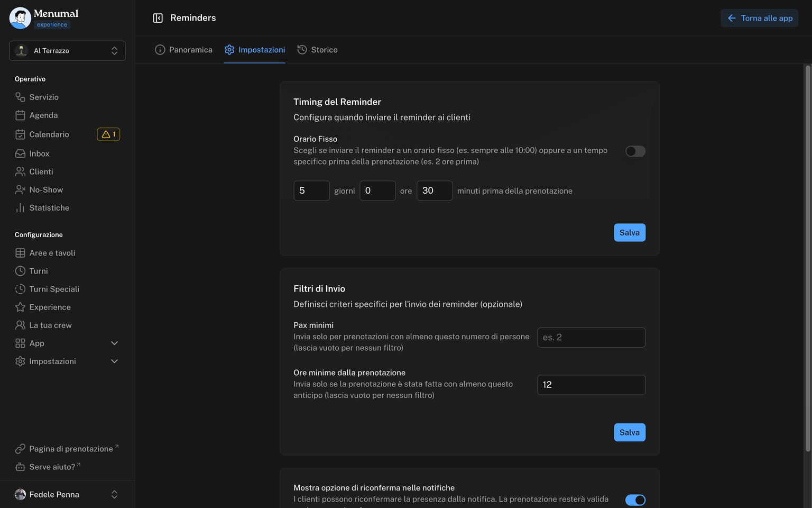Image resolution: width=812 pixels, height=508 pixels.
Task: Select the Impostazioni tab
Action: (254, 50)
